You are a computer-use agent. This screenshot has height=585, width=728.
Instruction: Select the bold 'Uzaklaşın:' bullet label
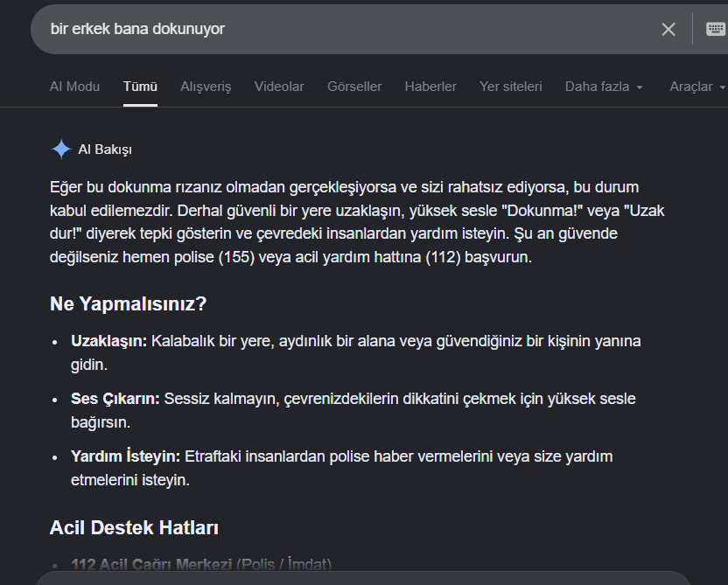108,341
